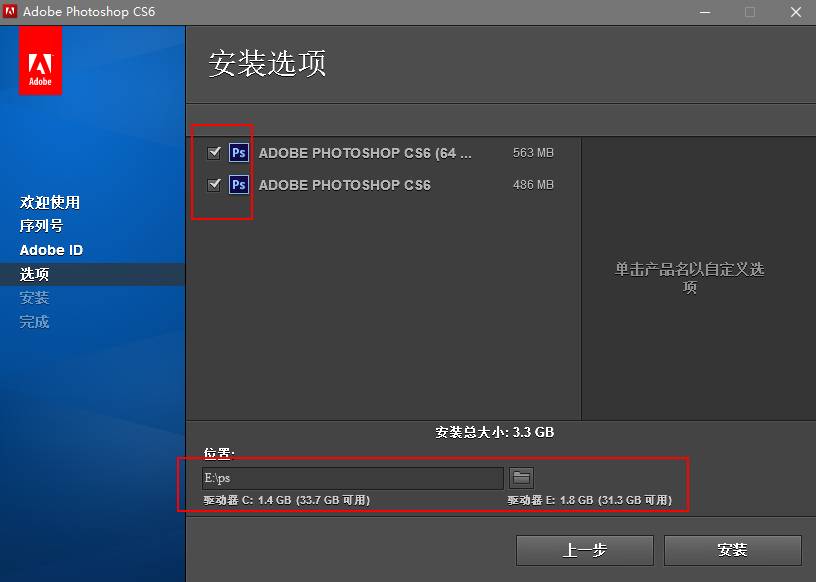Select Adobe ID in the navigation sidebar
Screen dimensions: 816x582
tap(50, 250)
